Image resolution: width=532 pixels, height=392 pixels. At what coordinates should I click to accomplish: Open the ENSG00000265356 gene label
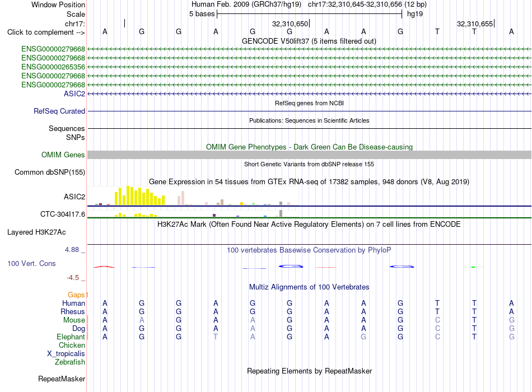[53, 67]
